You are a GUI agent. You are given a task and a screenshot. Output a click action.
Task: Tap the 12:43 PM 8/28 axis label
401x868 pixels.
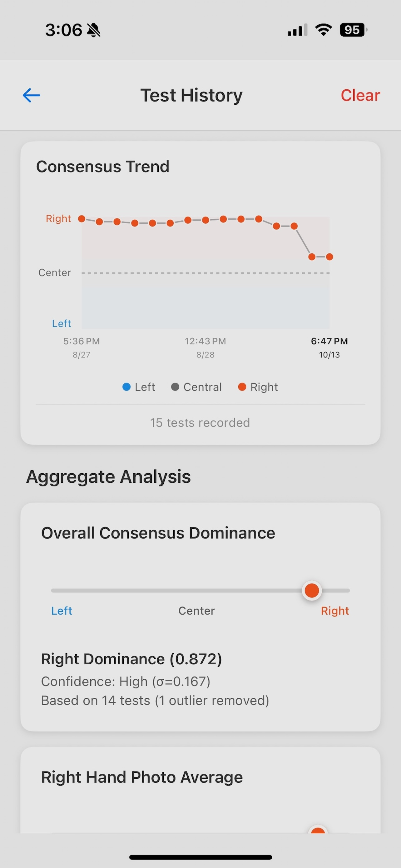pyautogui.click(x=205, y=347)
